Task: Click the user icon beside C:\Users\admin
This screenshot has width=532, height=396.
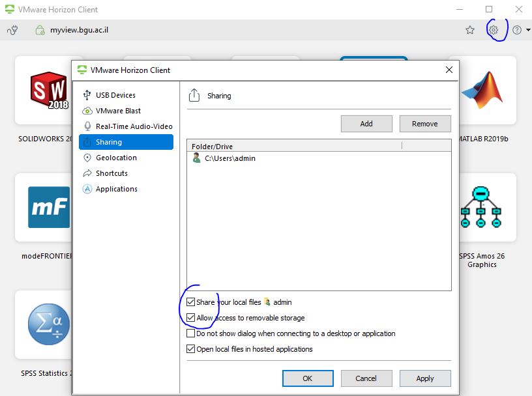Action: click(x=196, y=158)
